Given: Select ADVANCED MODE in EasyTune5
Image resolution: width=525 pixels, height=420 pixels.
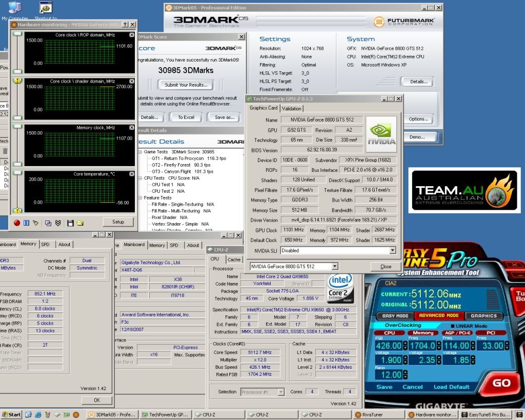Looking at the screenshot, I should click(x=439, y=316).
